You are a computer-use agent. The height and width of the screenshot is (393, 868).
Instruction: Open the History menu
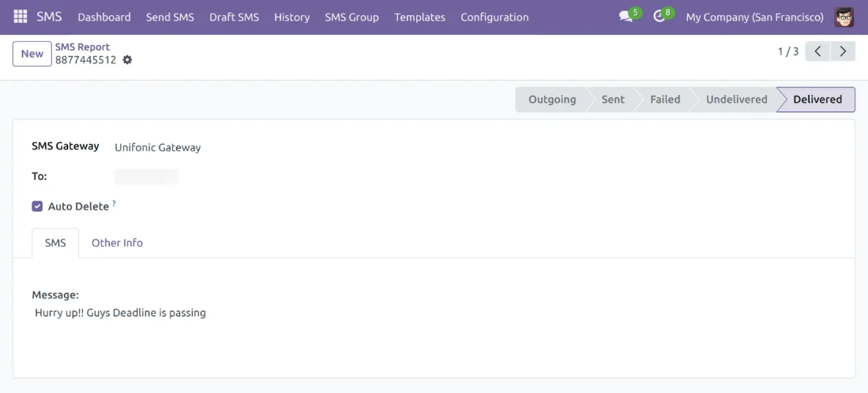pyautogui.click(x=291, y=17)
